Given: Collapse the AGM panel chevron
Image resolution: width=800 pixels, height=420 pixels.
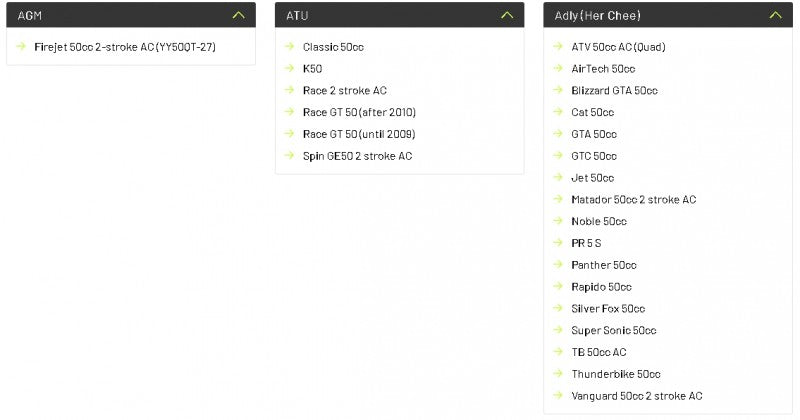Looking at the screenshot, I should coord(237,15).
